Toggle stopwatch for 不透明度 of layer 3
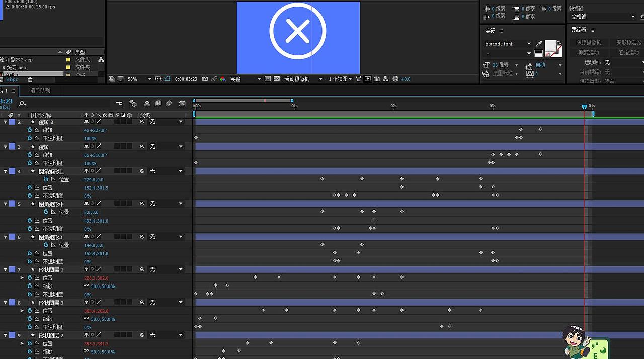The width and height of the screenshot is (644, 359). 30,163
